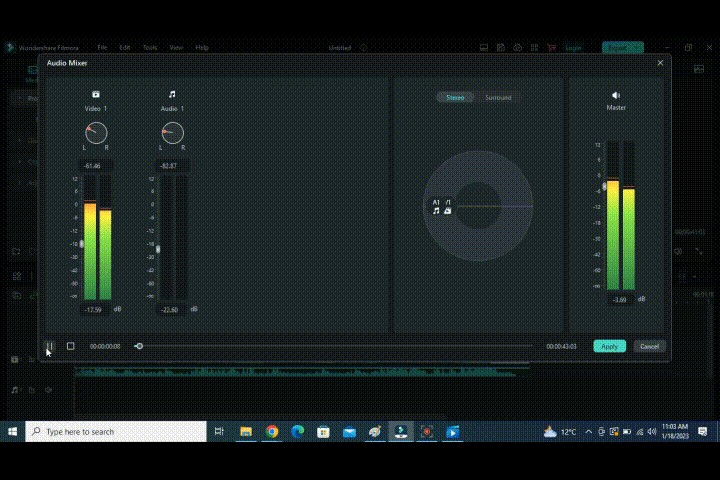
Task: Click the audio waveform clip in the timeline
Action: 301,372
